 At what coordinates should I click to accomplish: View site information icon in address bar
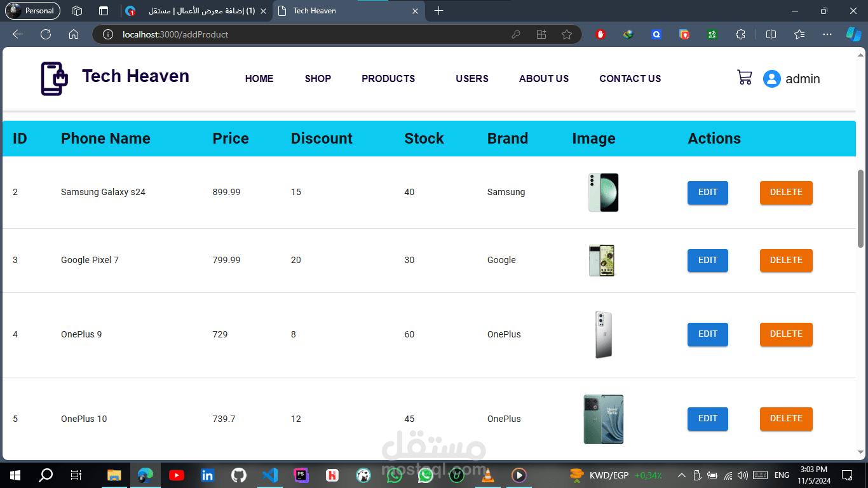coord(109,34)
